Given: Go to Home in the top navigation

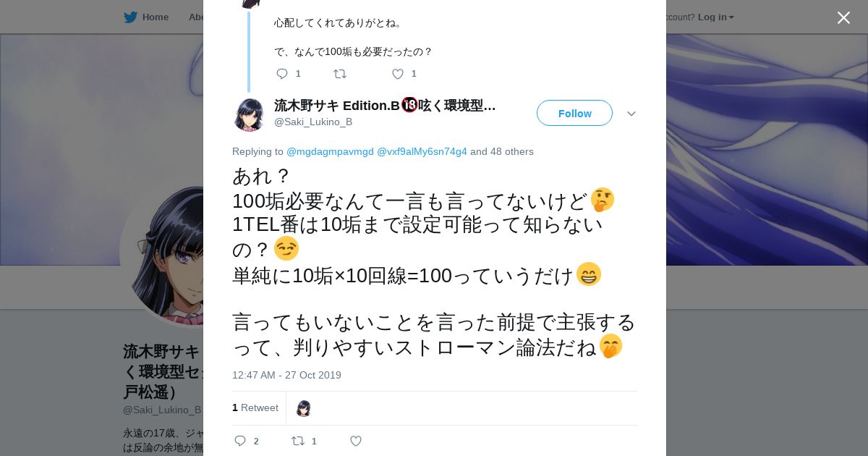Looking at the screenshot, I should pos(155,17).
